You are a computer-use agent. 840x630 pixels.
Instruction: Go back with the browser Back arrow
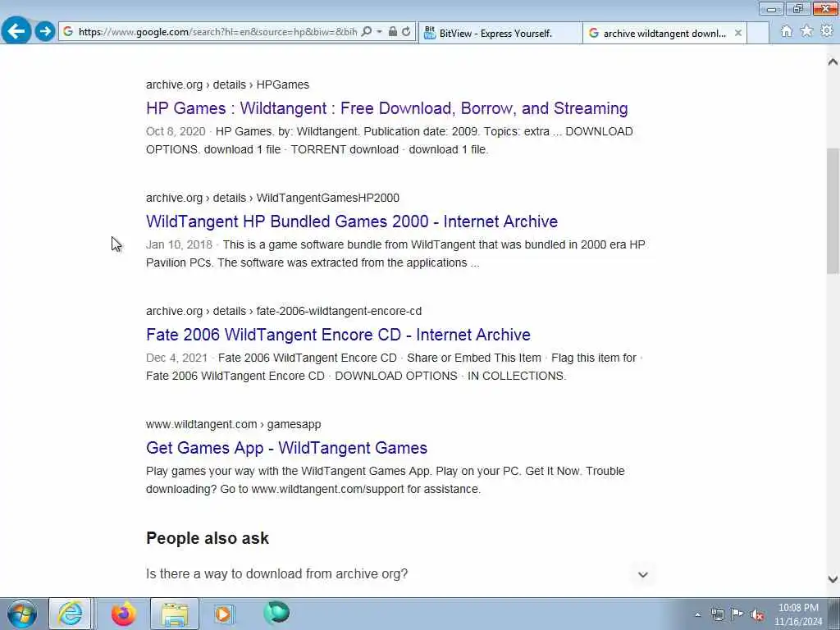tap(16, 31)
